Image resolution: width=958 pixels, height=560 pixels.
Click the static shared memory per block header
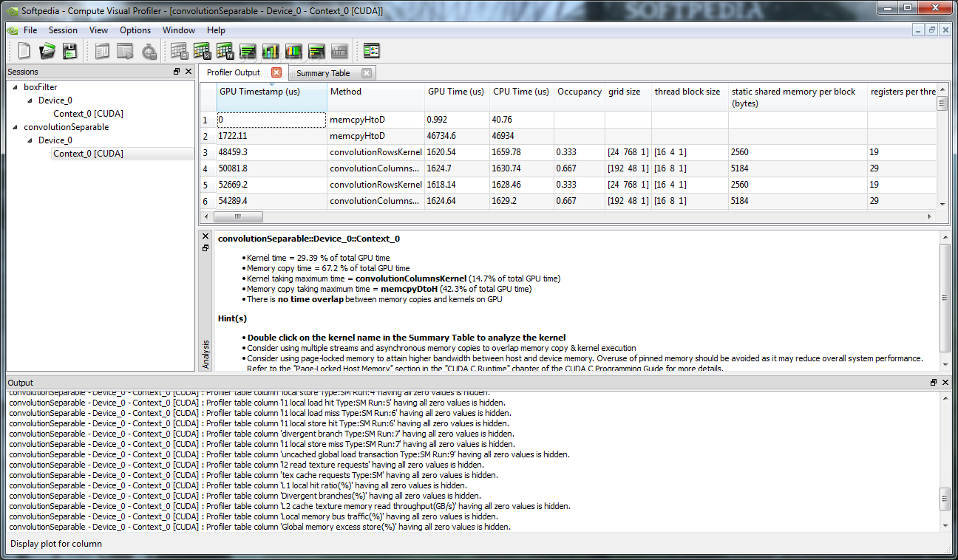coord(798,97)
